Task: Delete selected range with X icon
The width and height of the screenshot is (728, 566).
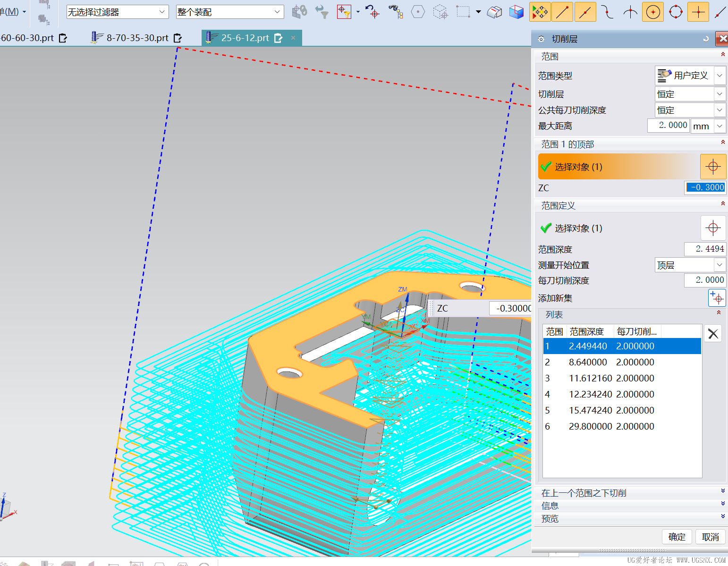Action: (x=713, y=334)
